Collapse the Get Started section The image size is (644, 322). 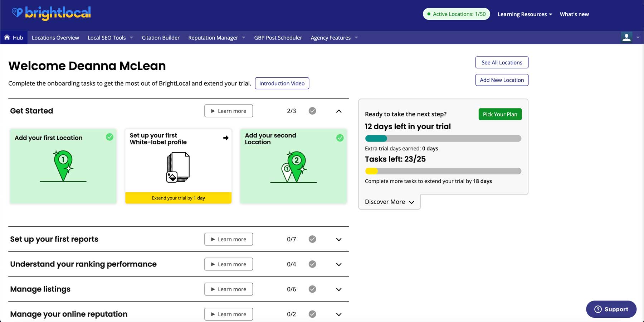coord(339,111)
